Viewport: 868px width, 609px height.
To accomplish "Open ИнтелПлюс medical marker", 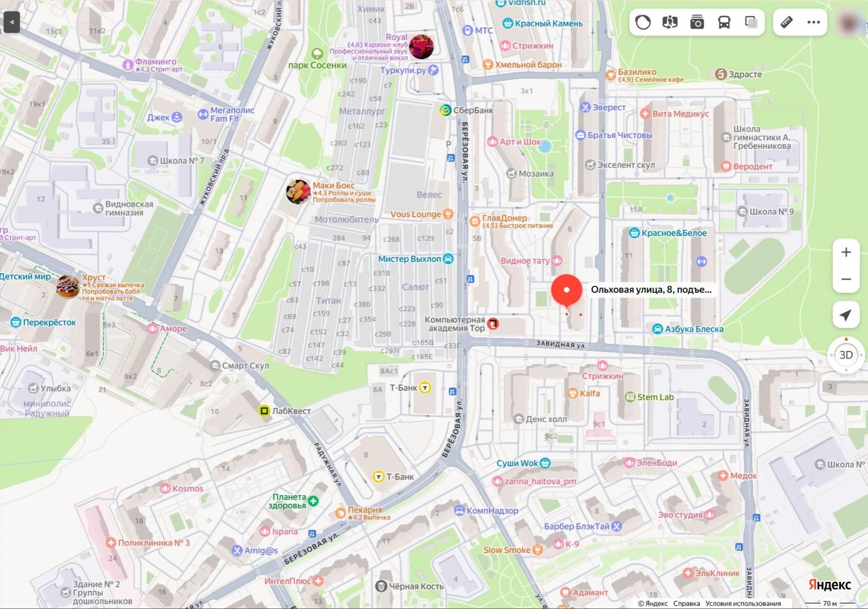I will point(318,581).
